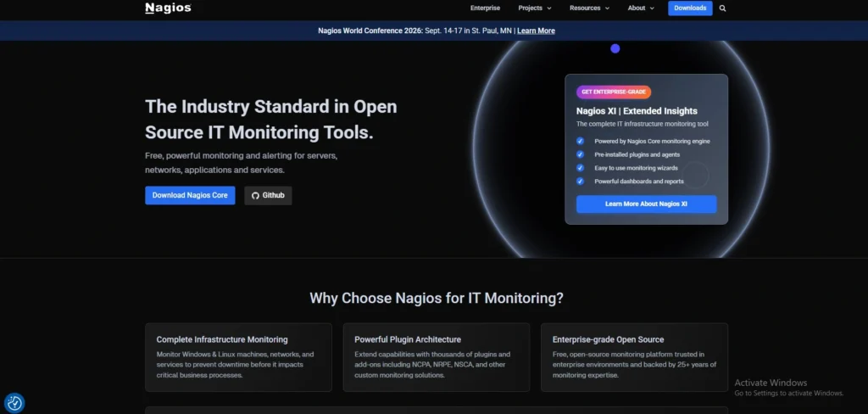868x414 pixels.
Task: Click Nagios World Conference 2026 banner text
Action: 370,31
